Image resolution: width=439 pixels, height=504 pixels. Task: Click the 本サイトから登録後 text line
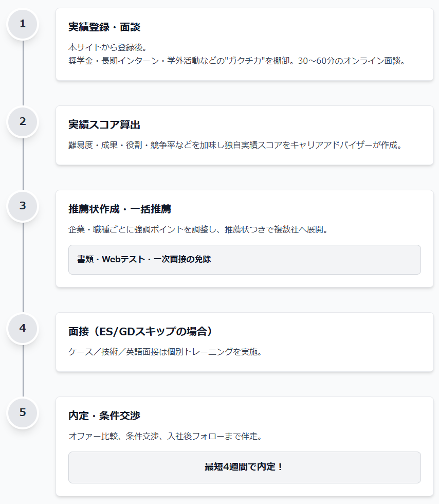(108, 47)
